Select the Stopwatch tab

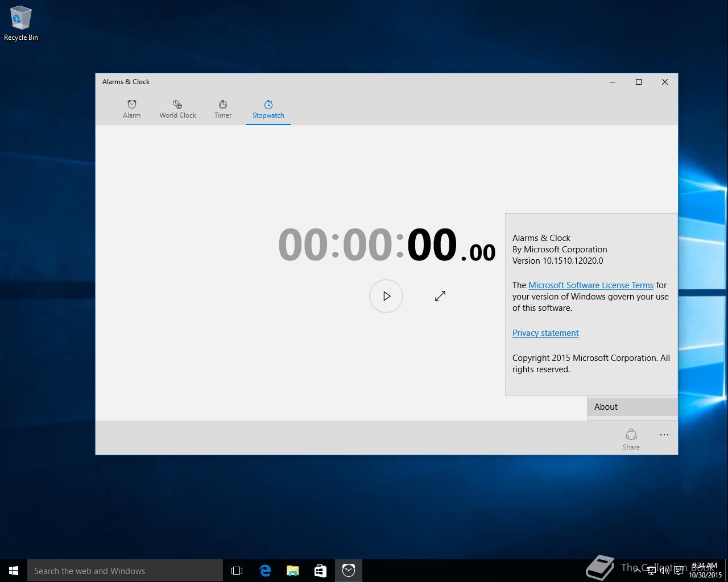(x=268, y=109)
